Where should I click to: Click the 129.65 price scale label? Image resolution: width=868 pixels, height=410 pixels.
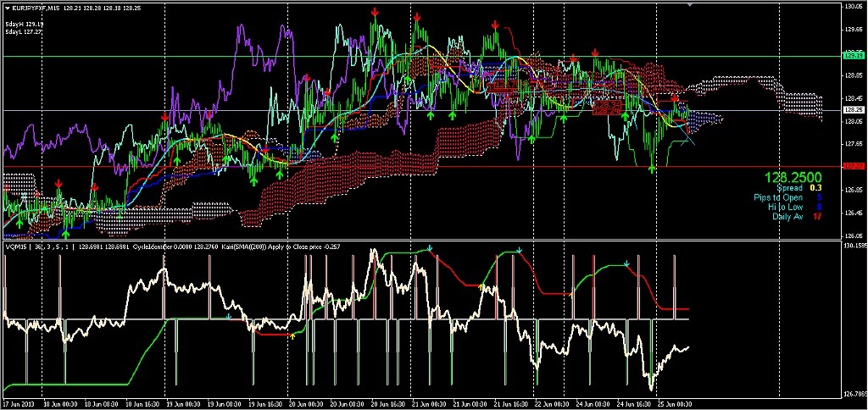[x=853, y=30]
